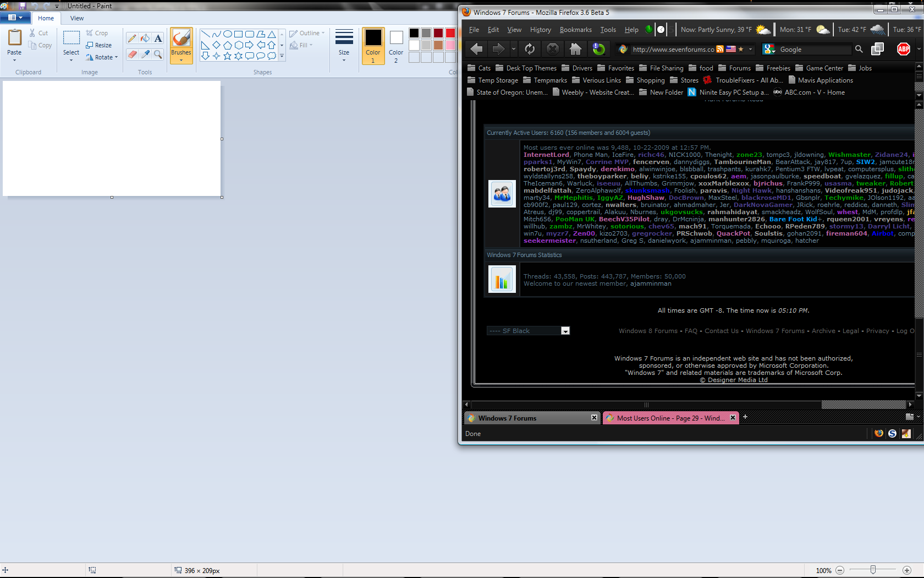Pick the red color swatch in palette

tap(450, 33)
